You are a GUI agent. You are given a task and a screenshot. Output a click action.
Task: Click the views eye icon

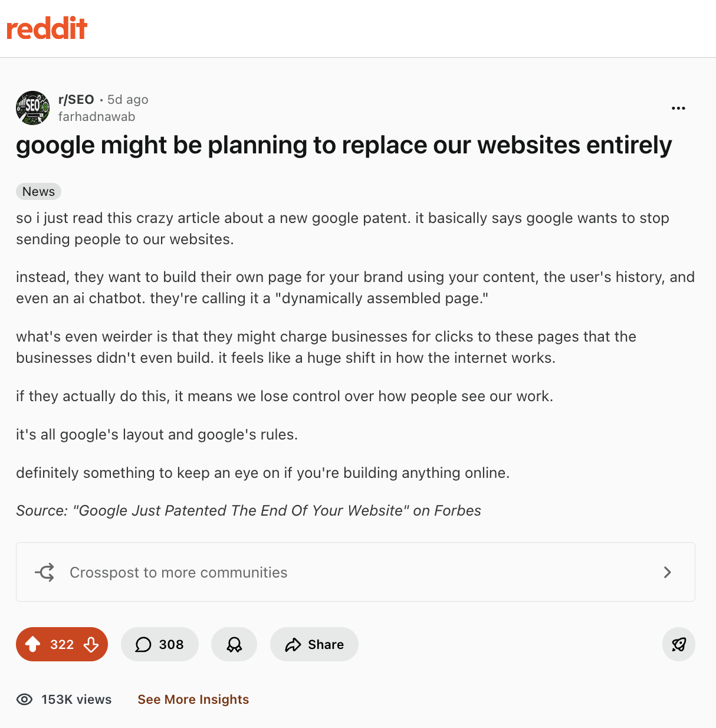coord(25,699)
